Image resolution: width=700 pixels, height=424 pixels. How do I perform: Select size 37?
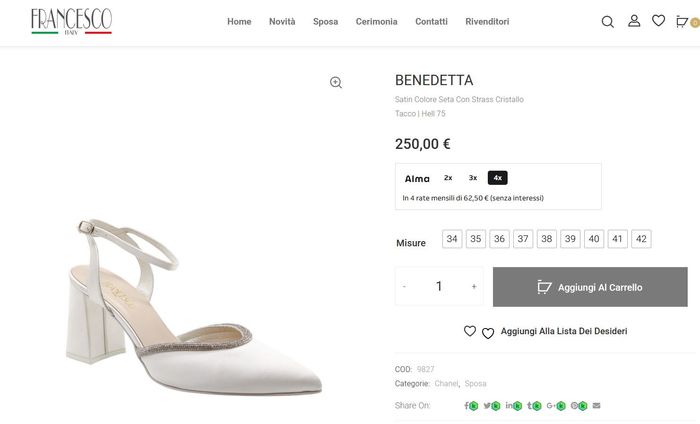tap(523, 239)
